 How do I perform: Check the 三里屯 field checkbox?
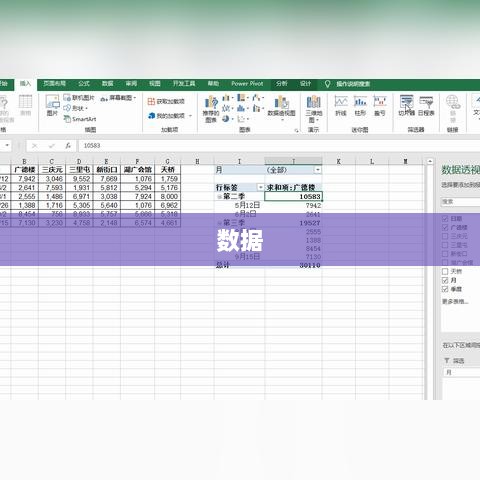tap(445, 245)
